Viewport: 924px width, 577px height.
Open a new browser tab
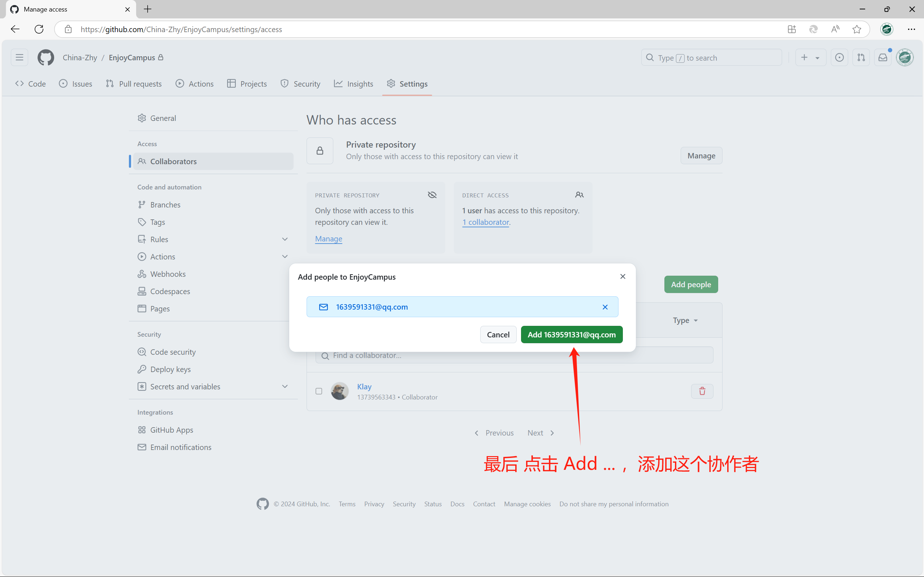point(148,9)
